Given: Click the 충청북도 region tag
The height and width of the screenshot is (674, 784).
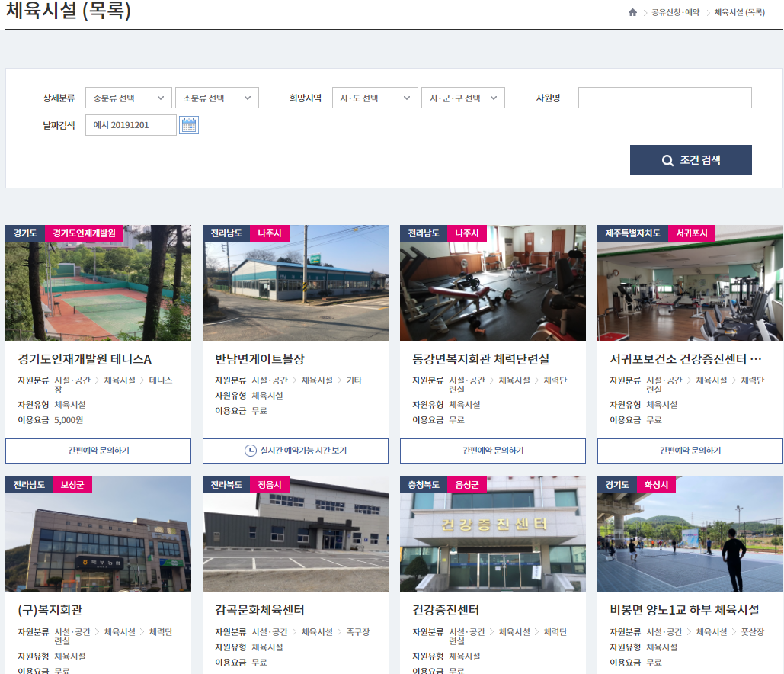Looking at the screenshot, I should click(424, 484).
